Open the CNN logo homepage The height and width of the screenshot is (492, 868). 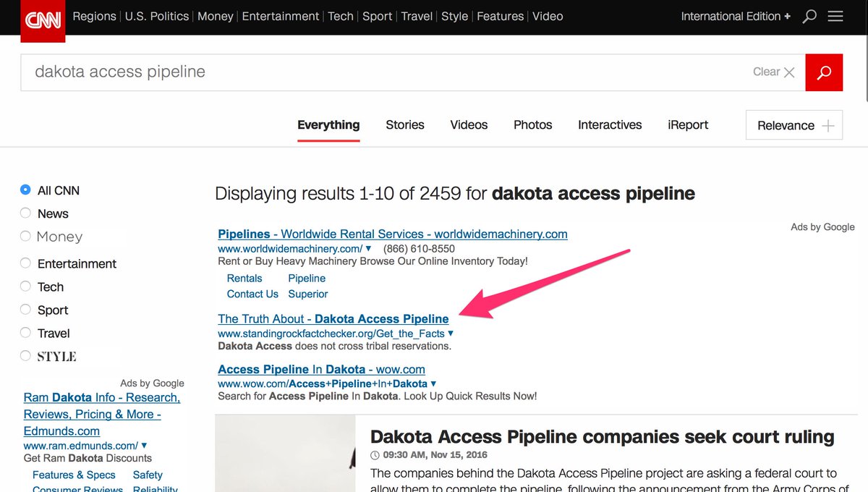tap(43, 20)
